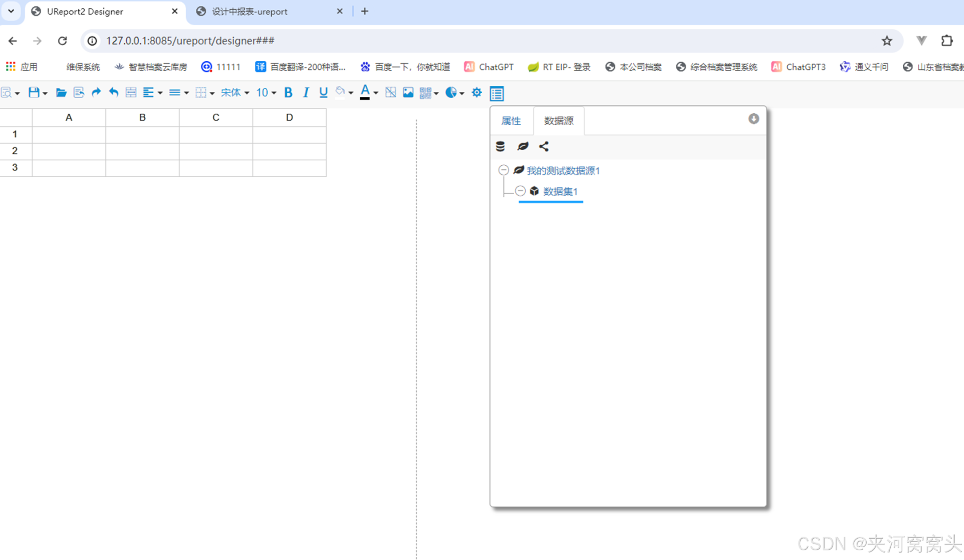Add a Spring Bean datasource

tap(523, 147)
